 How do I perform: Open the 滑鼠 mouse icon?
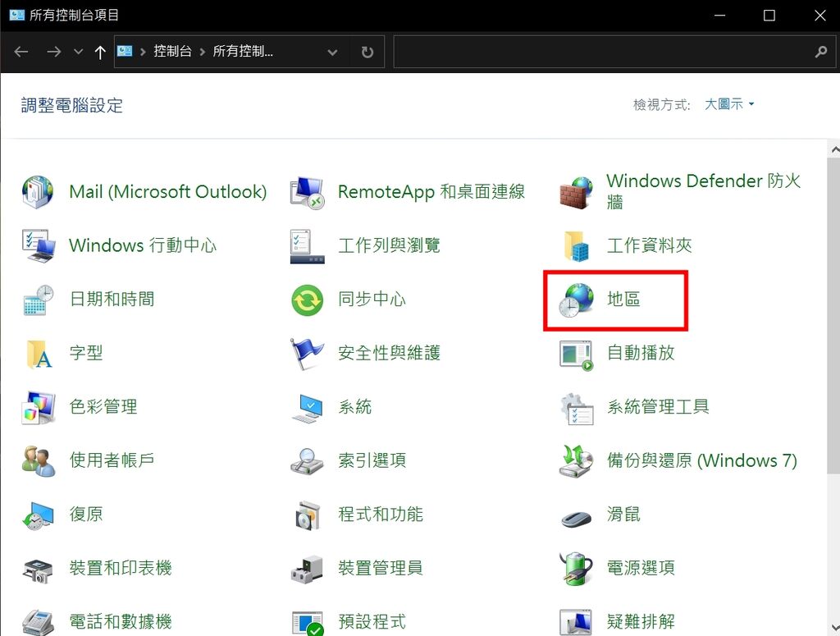tap(576, 518)
